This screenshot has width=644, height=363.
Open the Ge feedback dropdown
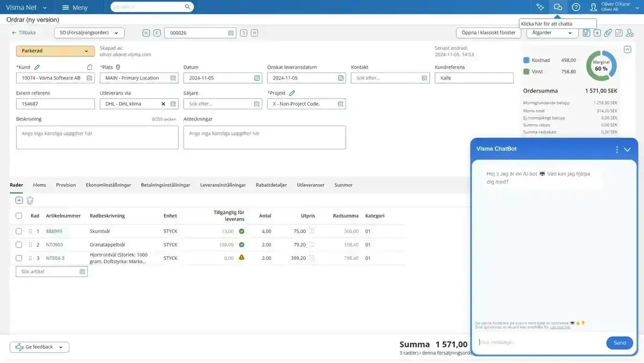(x=39, y=347)
